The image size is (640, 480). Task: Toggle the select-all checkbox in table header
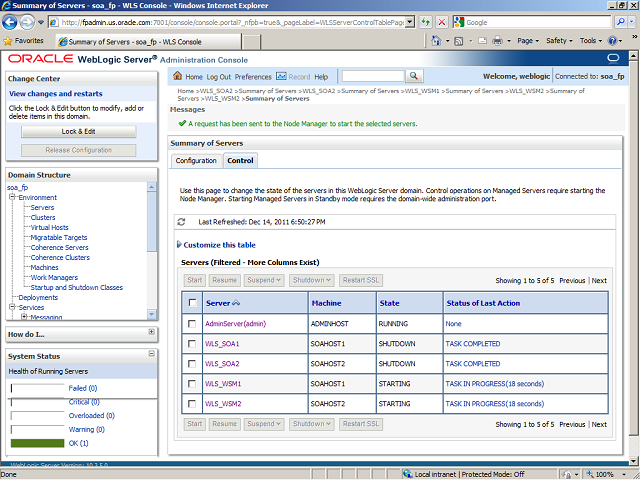point(192,302)
